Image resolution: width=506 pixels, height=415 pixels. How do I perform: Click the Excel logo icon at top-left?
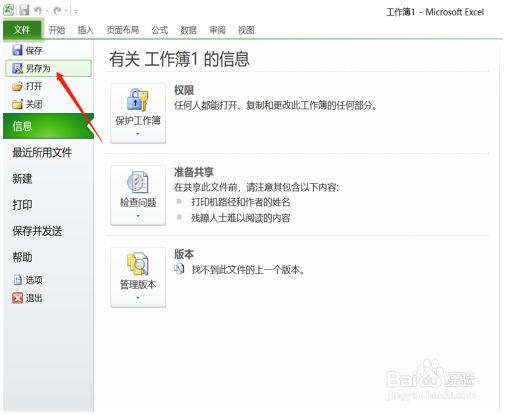9,10
